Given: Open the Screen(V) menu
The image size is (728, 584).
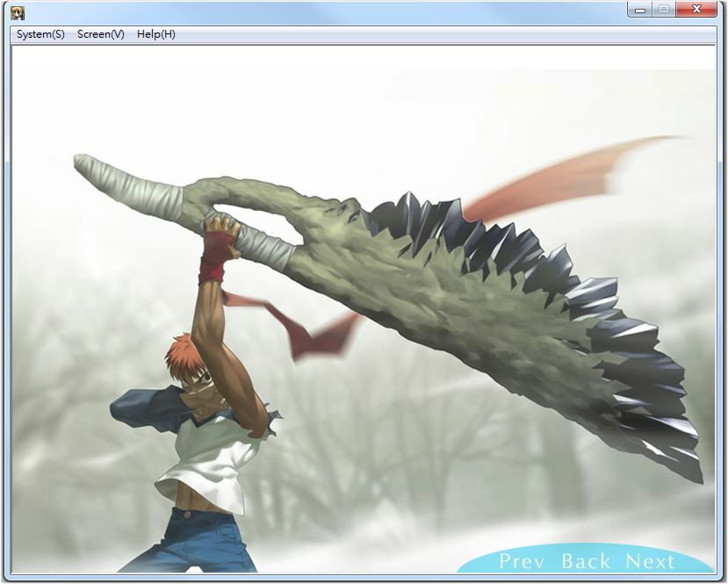Looking at the screenshot, I should 101,34.
